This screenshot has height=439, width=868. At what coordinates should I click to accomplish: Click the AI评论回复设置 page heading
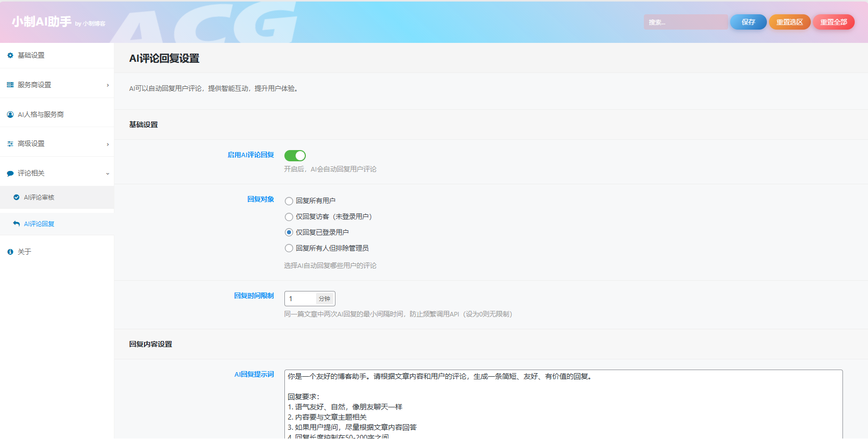coord(164,58)
